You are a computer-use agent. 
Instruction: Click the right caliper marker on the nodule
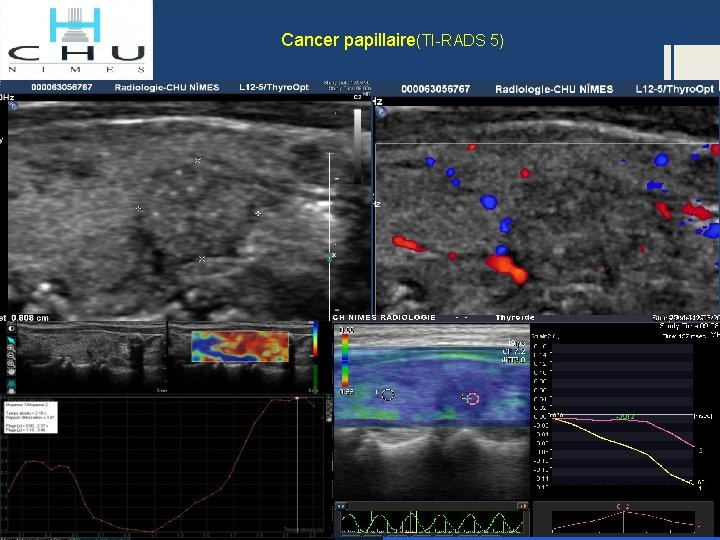[x=258, y=214]
